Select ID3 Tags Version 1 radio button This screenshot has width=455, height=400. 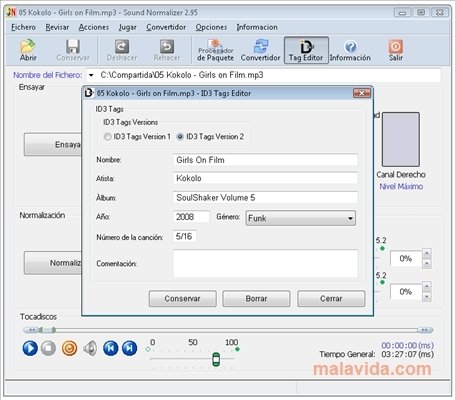coord(107,137)
